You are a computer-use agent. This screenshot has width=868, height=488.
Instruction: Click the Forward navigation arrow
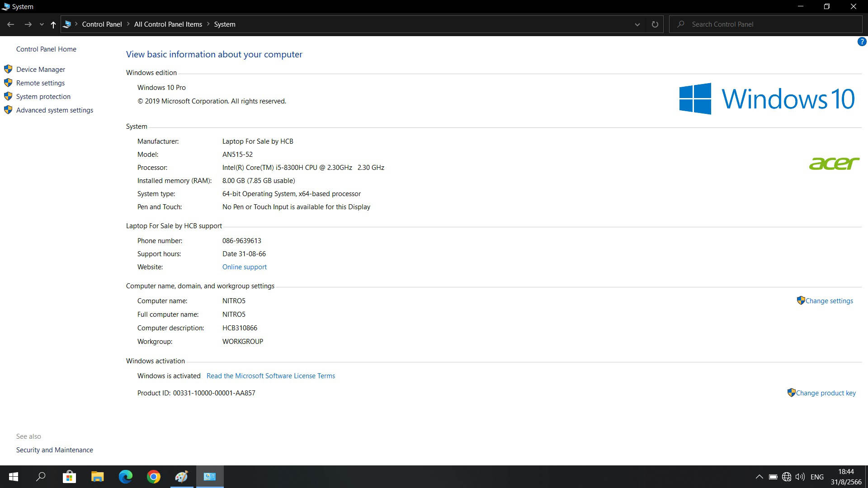(28, 24)
